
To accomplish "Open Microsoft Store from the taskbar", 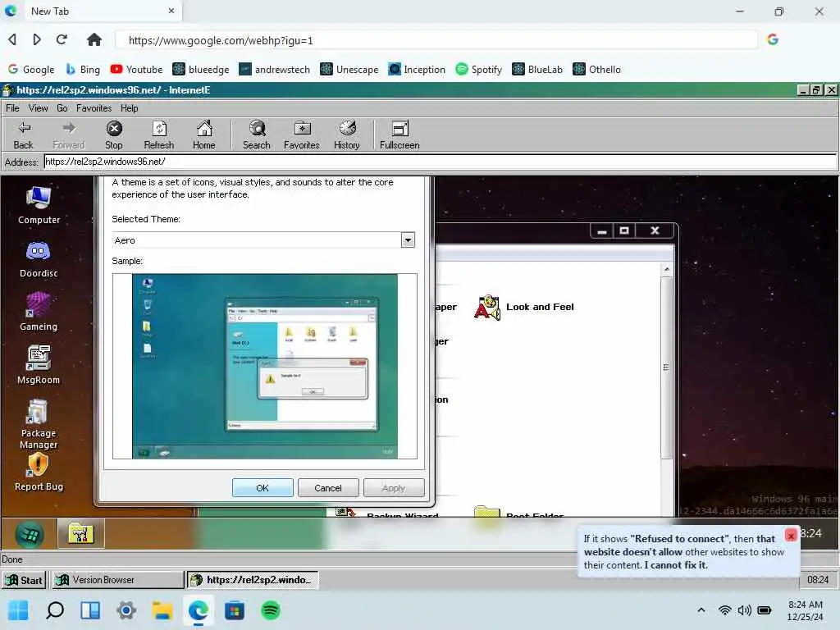I will [x=234, y=610].
